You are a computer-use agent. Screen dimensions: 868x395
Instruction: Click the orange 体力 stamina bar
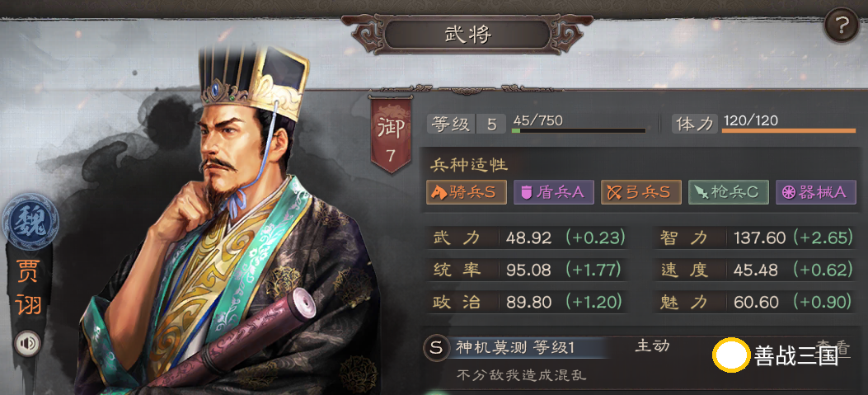pyautogui.click(x=789, y=131)
